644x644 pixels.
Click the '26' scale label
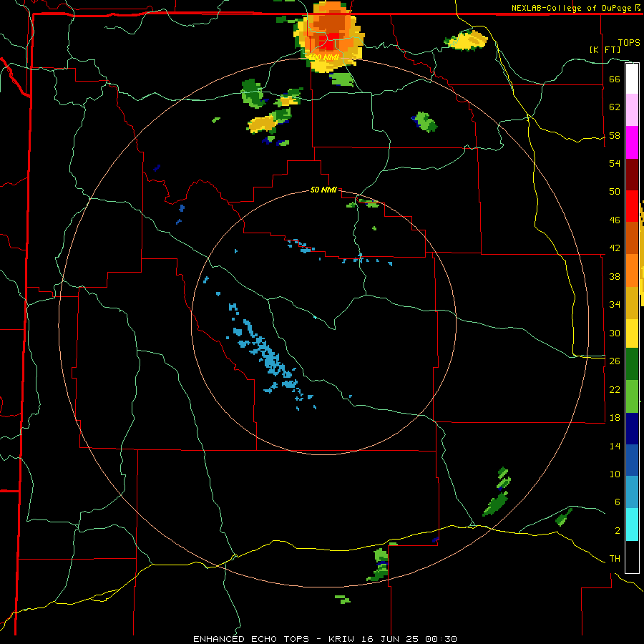tap(615, 361)
